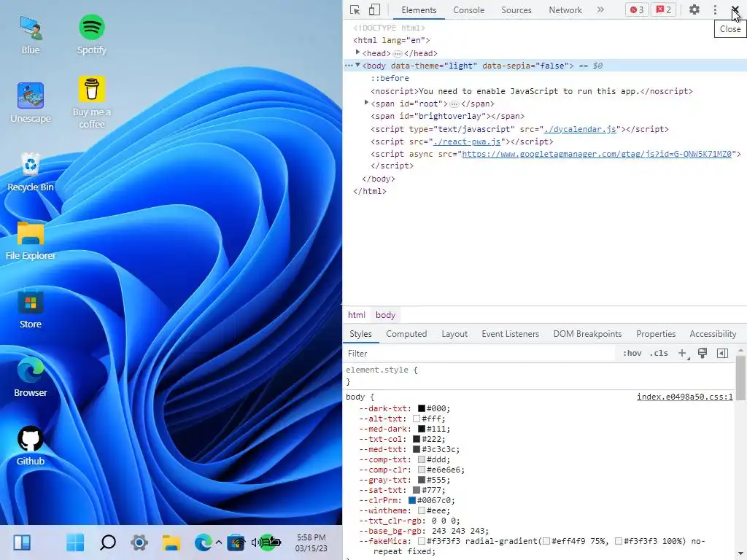Open the Accessibility tab
Image resolution: width=747 pixels, height=560 pixels.
point(713,334)
